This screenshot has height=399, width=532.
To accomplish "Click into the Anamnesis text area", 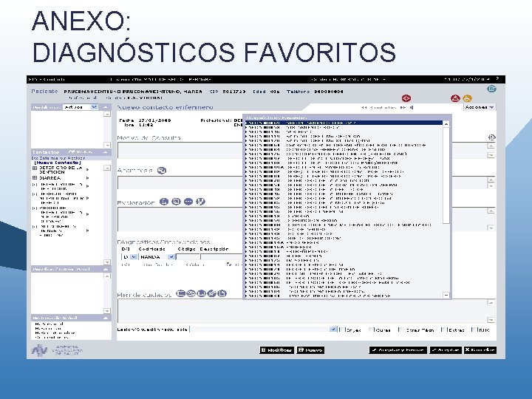I will pyautogui.click(x=180, y=183).
